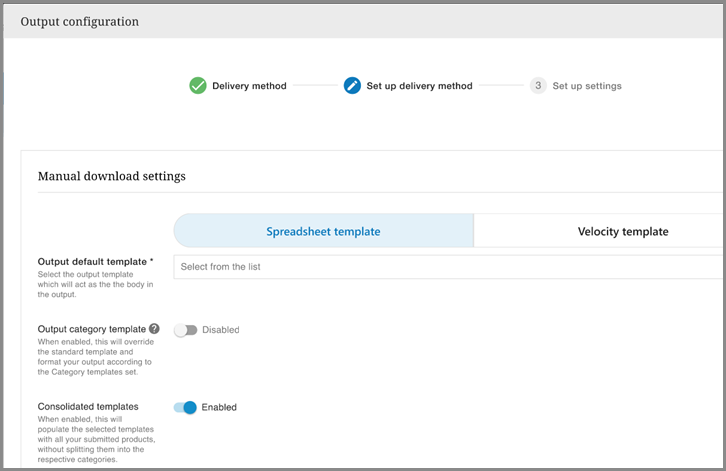This screenshot has width=726, height=471.
Task: Click the green checkmark Delivery method icon
Action: tap(198, 86)
